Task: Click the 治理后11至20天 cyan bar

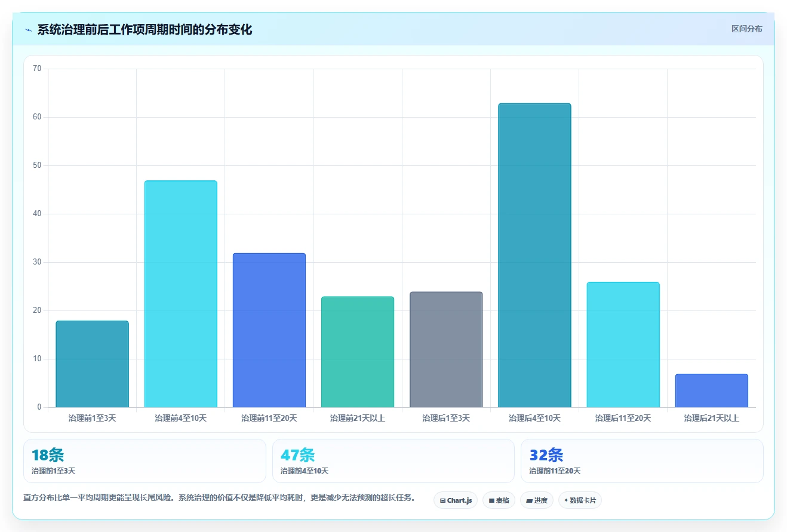Action: (623, 345)
